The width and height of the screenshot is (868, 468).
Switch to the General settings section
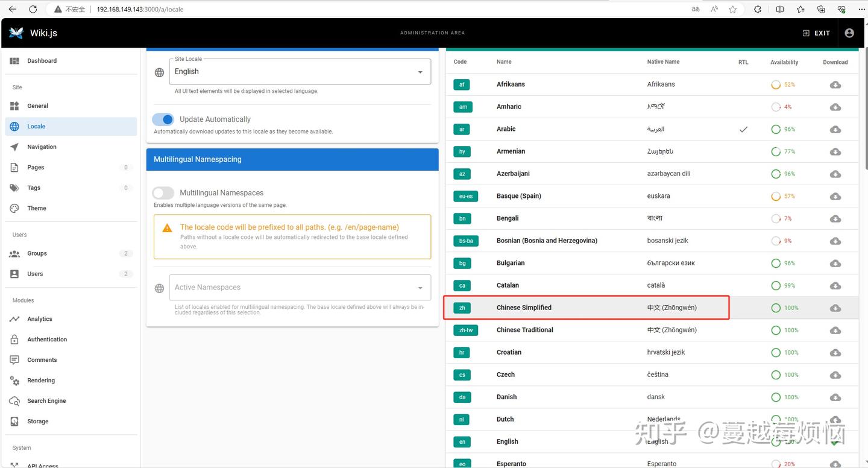click(37, 106)
